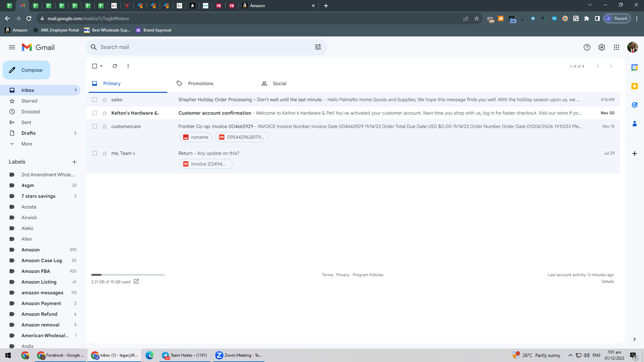Viewport: 644px width, 362px height.
Task: Open Gmail support help icon
Action: 587,47
